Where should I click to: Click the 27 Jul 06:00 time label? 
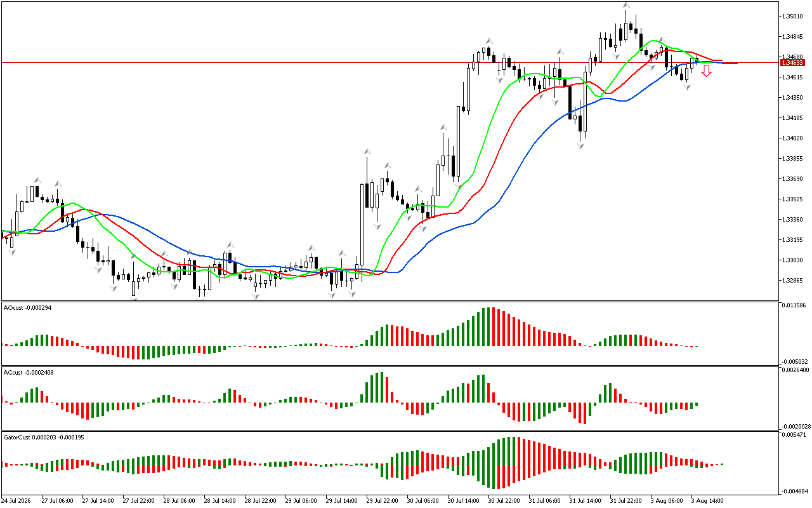pos(56,500)
